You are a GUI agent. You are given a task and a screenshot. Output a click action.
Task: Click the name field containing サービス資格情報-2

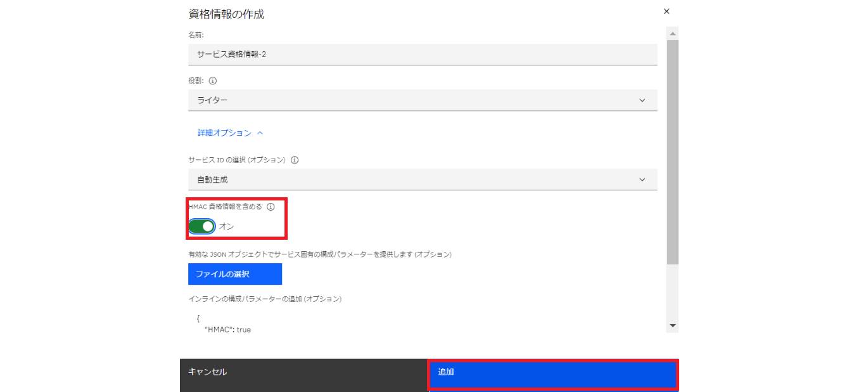(423, 54)
